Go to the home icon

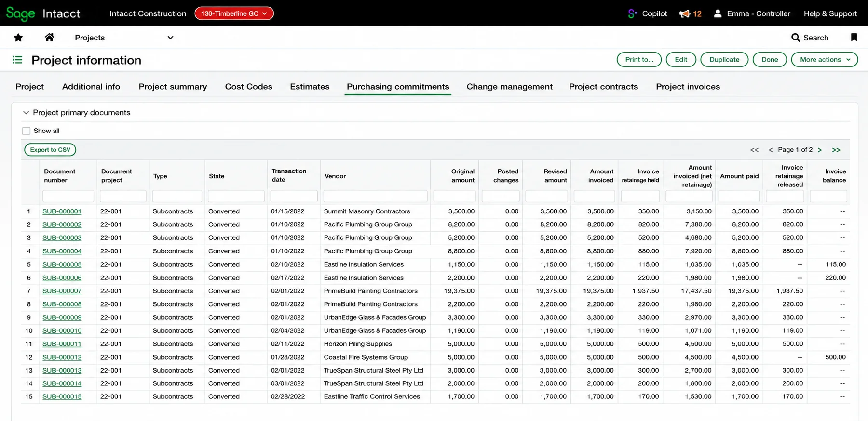[x=49, y=37]
